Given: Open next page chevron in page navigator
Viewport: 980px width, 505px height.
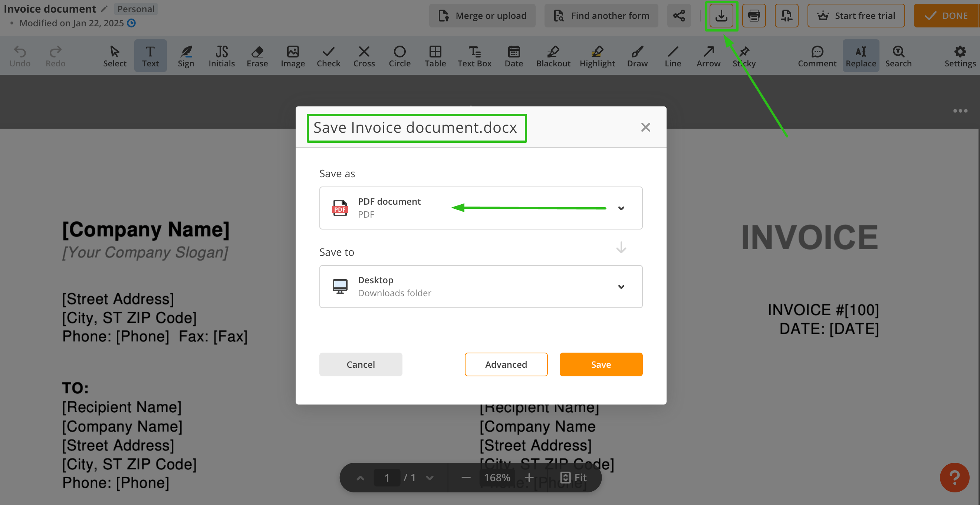Looking at the screenshot, I should coord(430,478).
